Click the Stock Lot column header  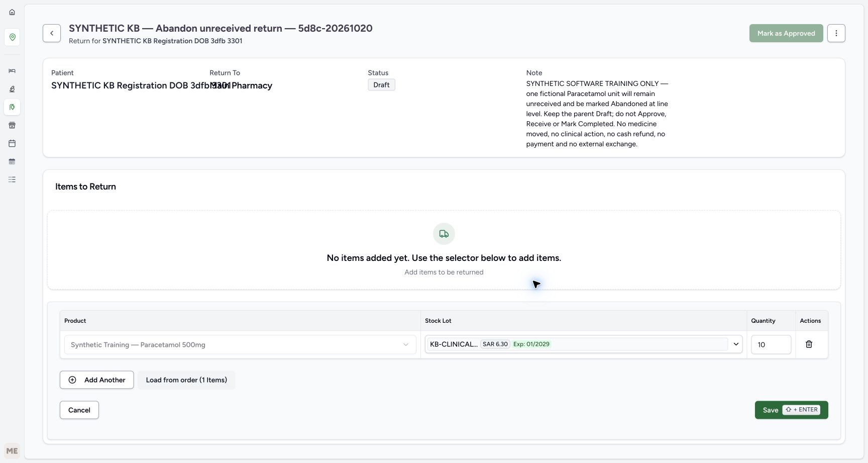[438, 321]
